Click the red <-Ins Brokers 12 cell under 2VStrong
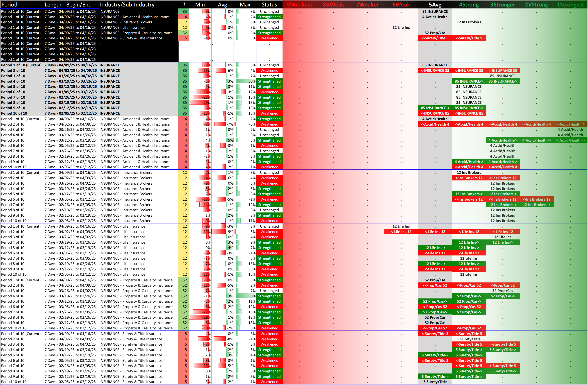Screen dimensions: 588x385 coord(536,199)
